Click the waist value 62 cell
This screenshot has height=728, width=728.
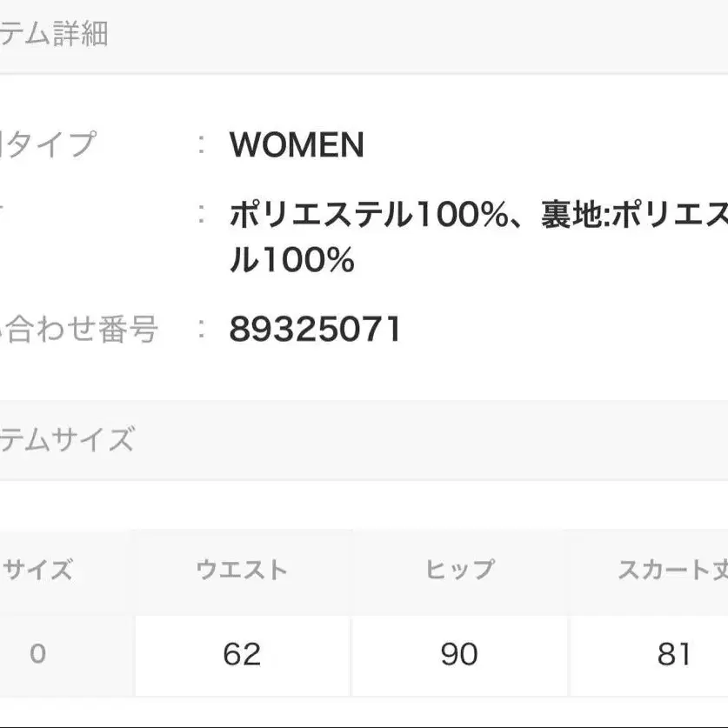[242, 653]
